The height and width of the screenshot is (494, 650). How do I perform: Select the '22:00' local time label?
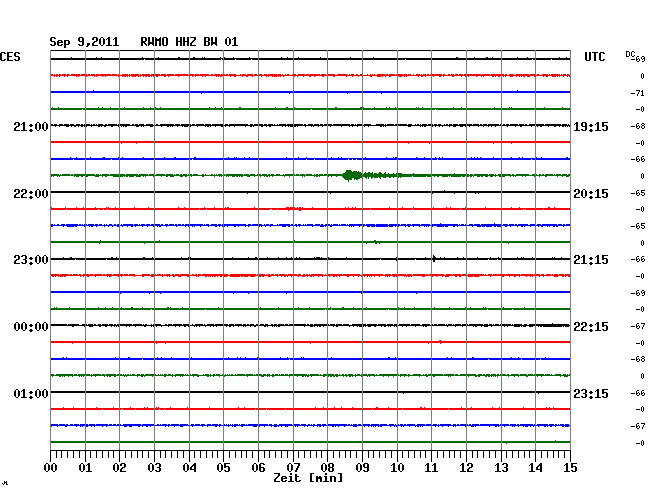(x=31, y=194)
